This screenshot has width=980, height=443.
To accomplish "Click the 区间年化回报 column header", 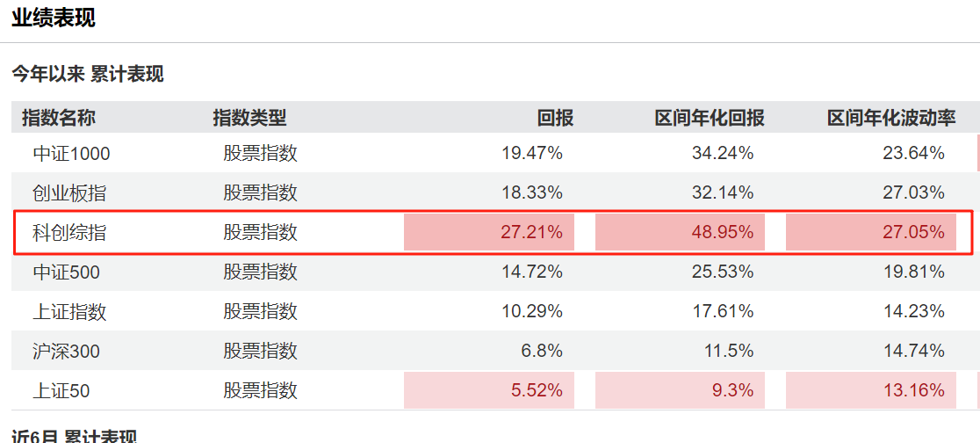I will pyautogui.click(x=709, y=119).
